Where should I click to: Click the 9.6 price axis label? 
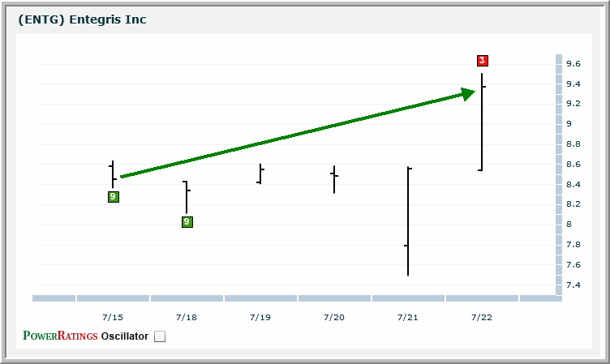(573, 64)
